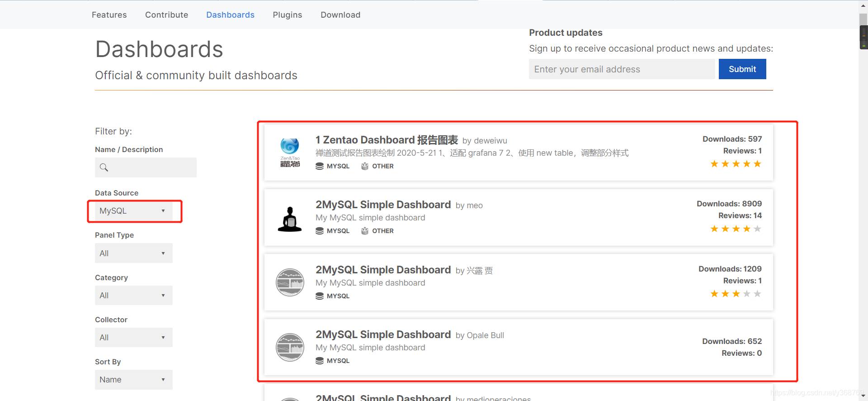The height and width of the screenshot is (401, 868).
Task: Open the Contribute nav item
Action: [x=166, y=15]
